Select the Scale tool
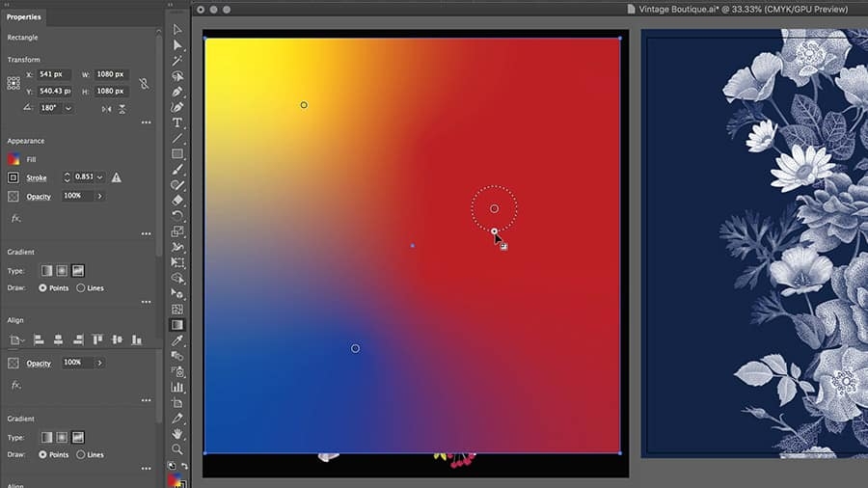 [x=177, y=231]
